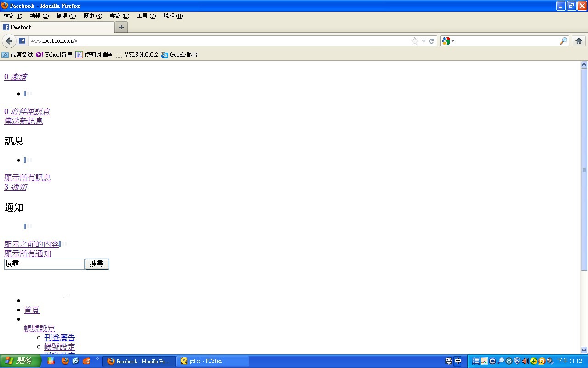This screenshot has height=368, width=588.
Task: Click 顯示所有通知 link
Action: tap(28, 253)
